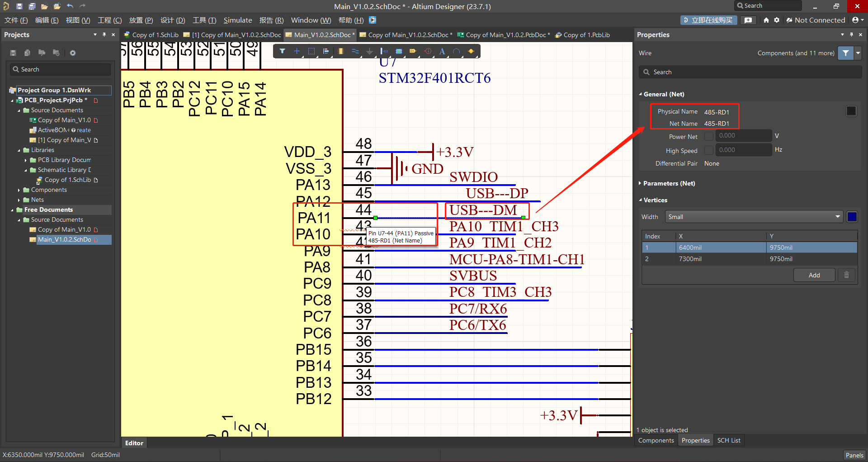Image resolution: width=868 pixels, height=462 pixels.
Task: Click the Undo arrow in title bar
Action: 70,6
